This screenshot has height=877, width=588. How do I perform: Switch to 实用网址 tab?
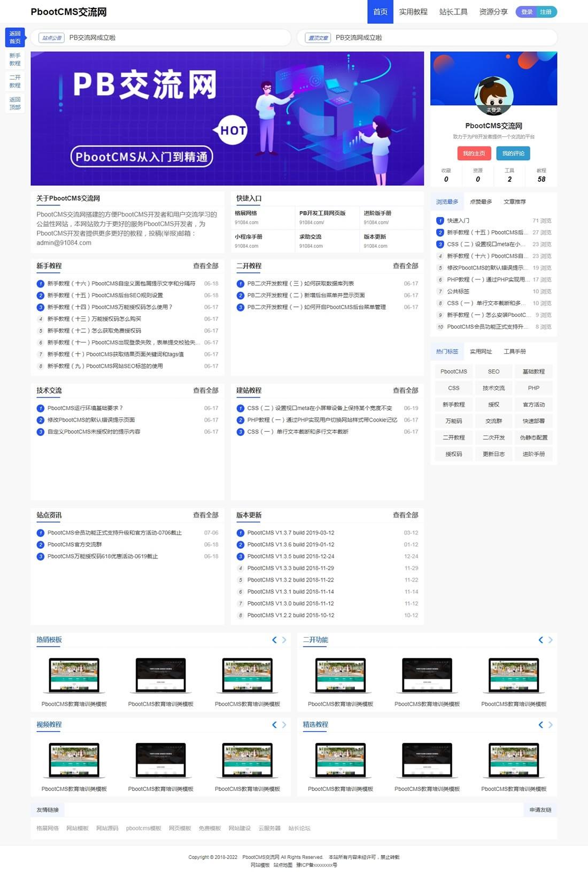481,352
